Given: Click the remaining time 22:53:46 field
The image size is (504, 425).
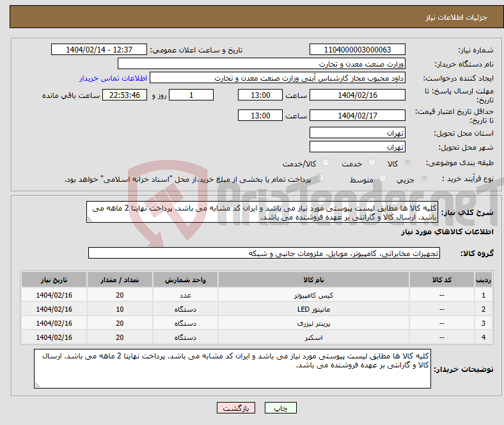Looking at the screenshot, I should (x=125, y=95).
